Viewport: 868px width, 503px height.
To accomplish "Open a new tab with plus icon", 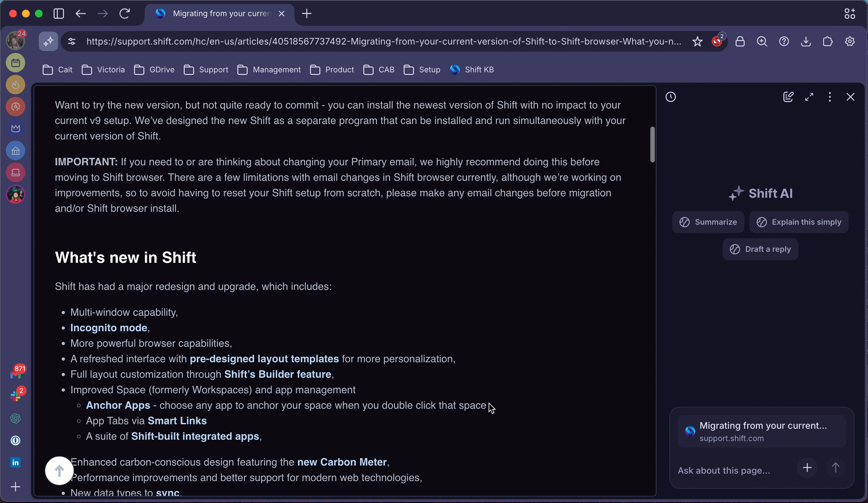I will 306,14.
